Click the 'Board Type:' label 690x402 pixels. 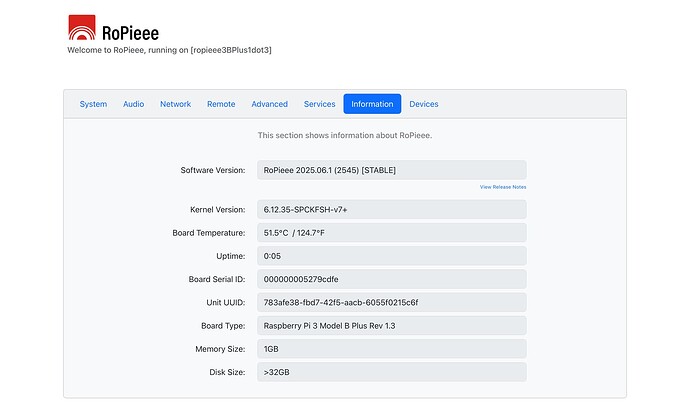click(223, 326)
